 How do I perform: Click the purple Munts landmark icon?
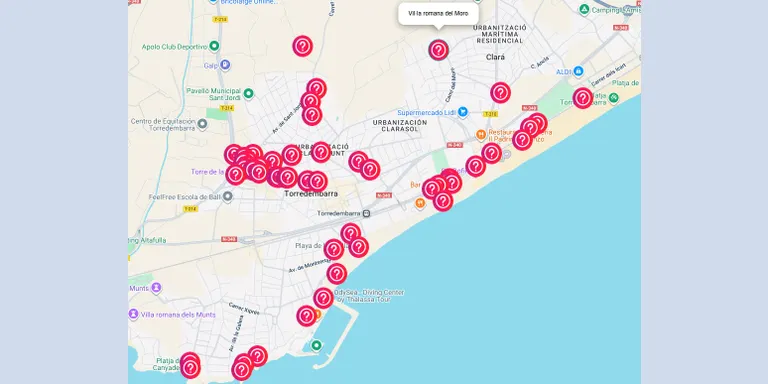click(x=156, y=288)
